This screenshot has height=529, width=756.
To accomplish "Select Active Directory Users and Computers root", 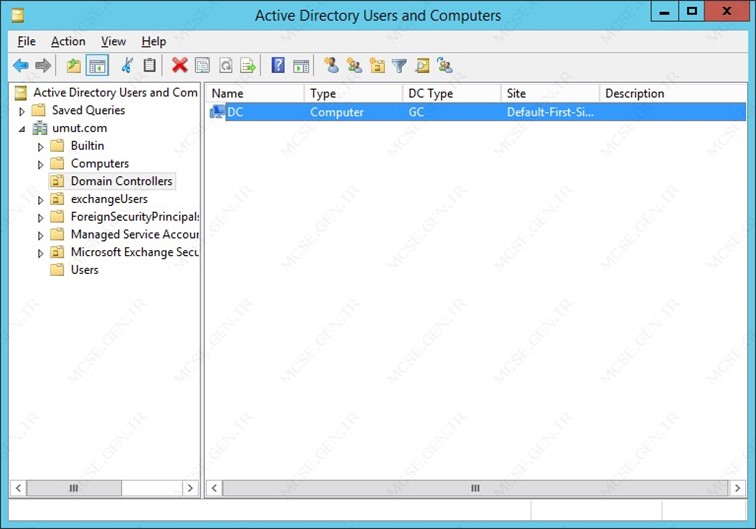I will point(115,92).
